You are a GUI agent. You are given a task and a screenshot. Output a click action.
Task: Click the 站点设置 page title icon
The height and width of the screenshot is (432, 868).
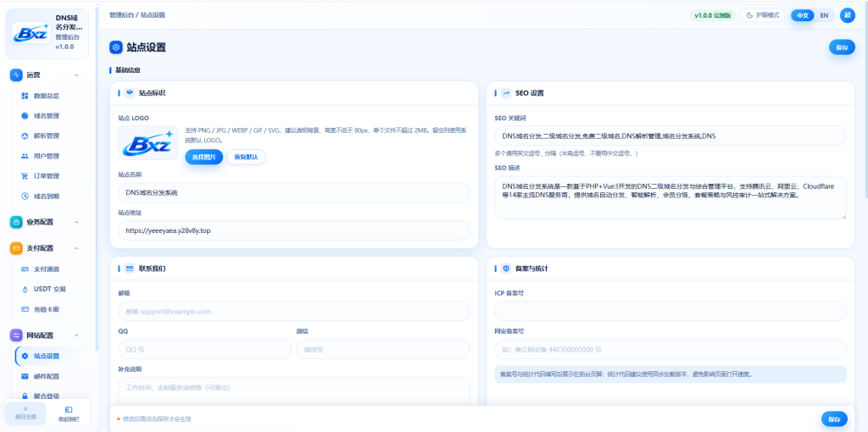click(115, 47)
